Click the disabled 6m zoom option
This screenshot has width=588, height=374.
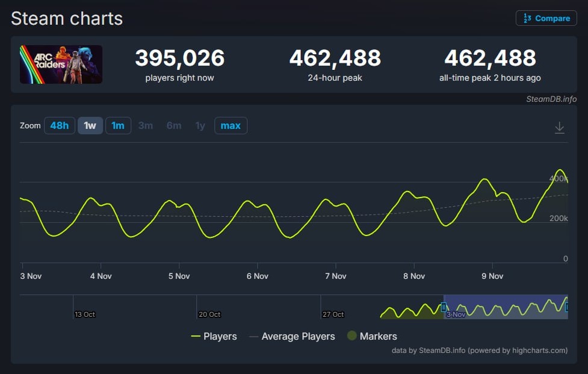point(174,126)
